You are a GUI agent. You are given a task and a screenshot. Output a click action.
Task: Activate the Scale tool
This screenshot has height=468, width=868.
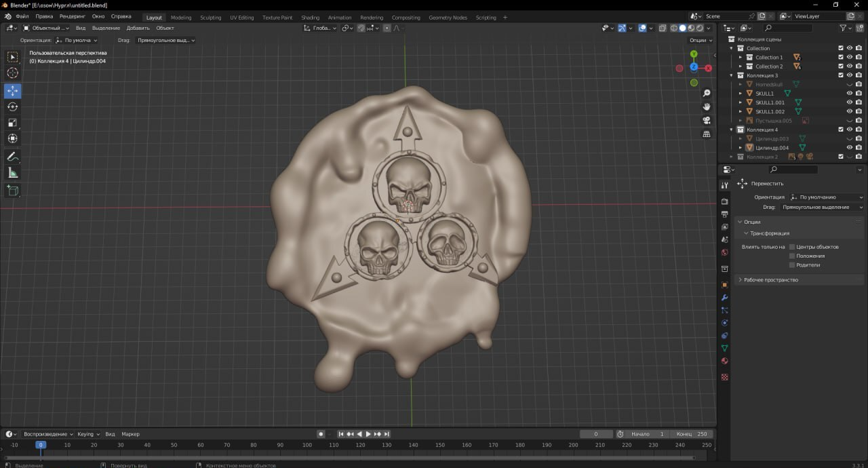[x=13, y=123]
